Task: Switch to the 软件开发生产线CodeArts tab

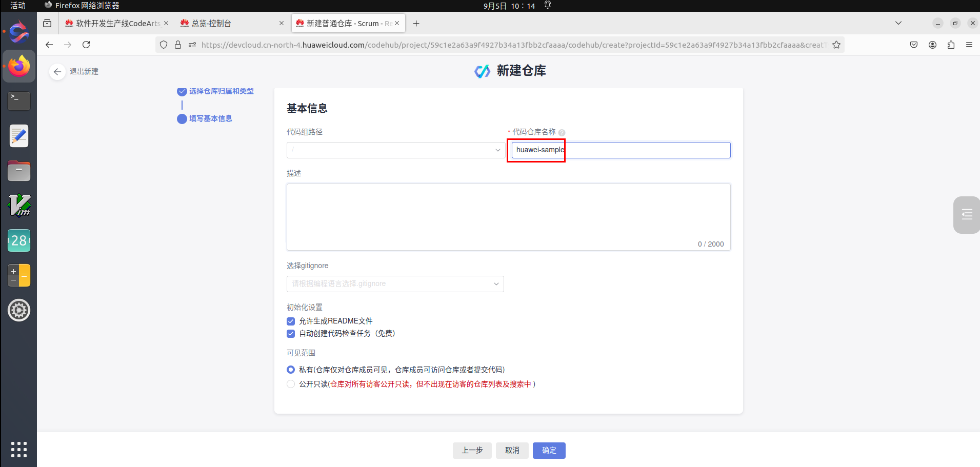Action: coord(117,23)
